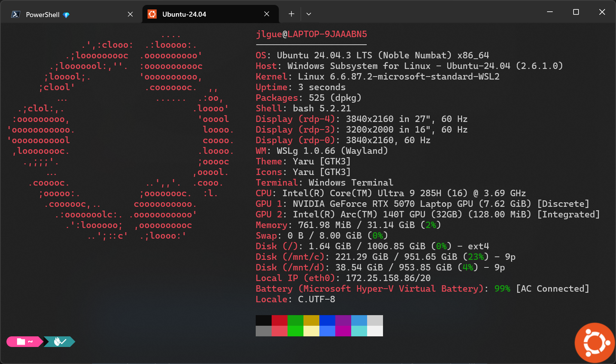Click the Local IP address 172.25.158.86/20
Image resolution: width=616 pixels, height=364 pixels.
pos(388,278)
